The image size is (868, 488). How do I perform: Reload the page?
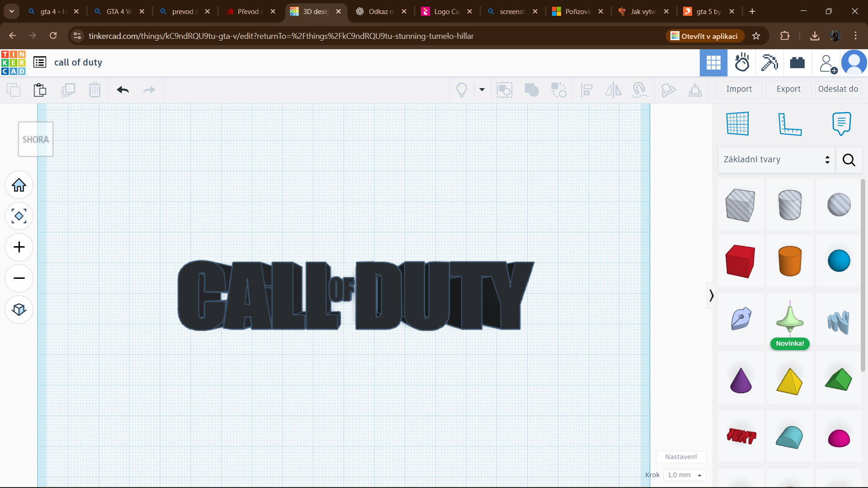53,36
